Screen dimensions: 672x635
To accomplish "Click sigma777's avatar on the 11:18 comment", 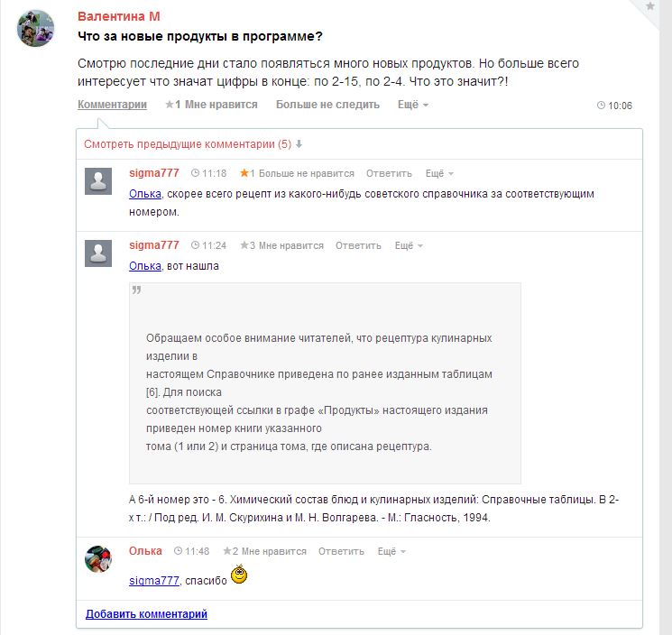I will click(98, 180).
